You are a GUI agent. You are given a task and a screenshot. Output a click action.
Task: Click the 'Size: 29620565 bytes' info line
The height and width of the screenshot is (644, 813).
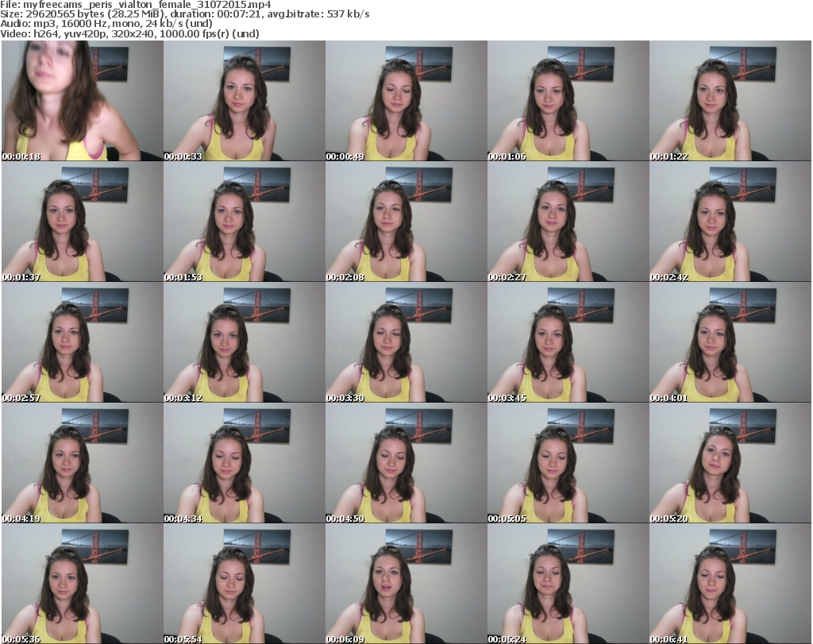(185, 14)
